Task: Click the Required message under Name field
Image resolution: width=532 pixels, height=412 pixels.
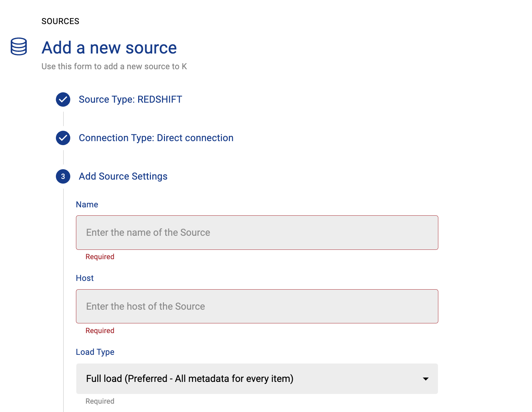Action: pos(100,256)
